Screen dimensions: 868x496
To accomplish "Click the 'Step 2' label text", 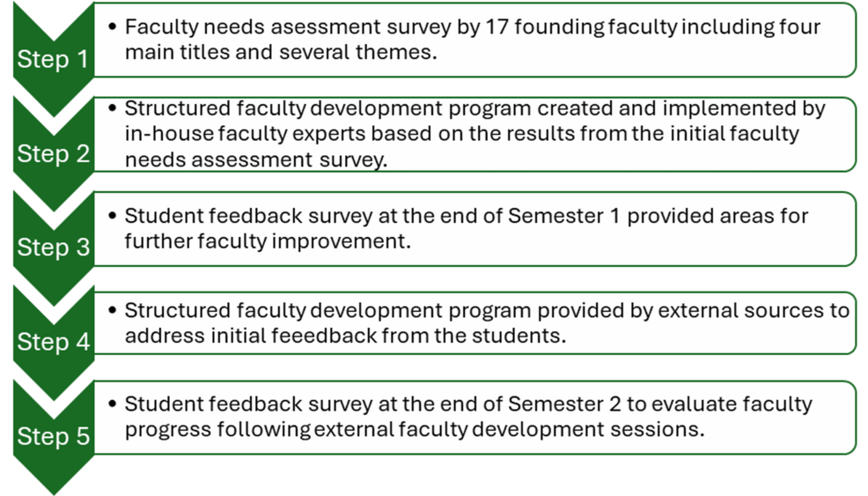I will [53, 154].
